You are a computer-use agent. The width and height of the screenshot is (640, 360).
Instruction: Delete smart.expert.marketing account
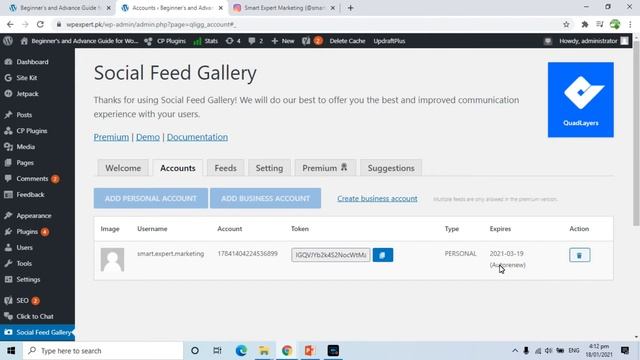click(x=580, y=256)
